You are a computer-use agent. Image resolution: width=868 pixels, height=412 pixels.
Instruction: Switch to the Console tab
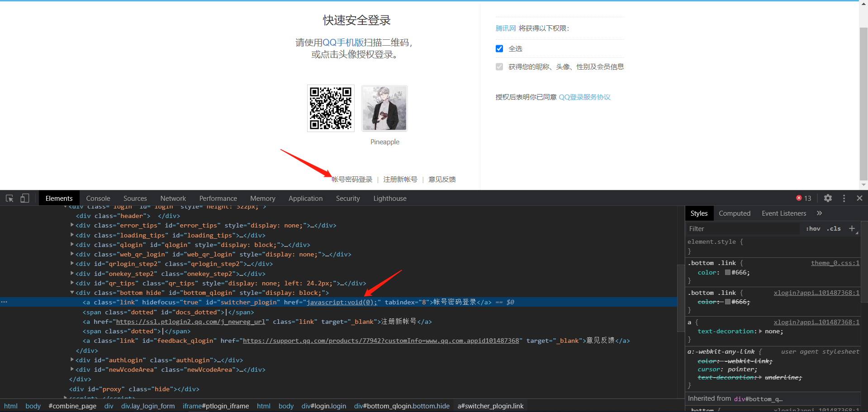tap(98, 198)
